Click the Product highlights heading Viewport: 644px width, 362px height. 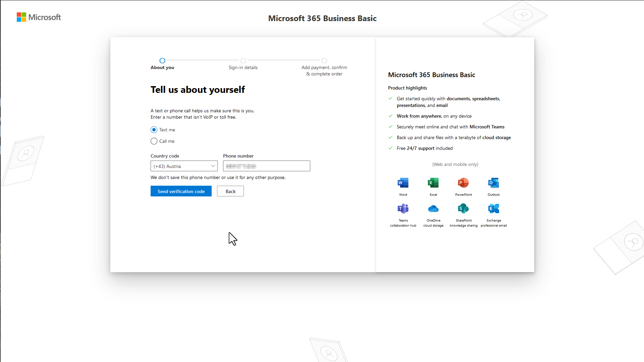(407, 88)
